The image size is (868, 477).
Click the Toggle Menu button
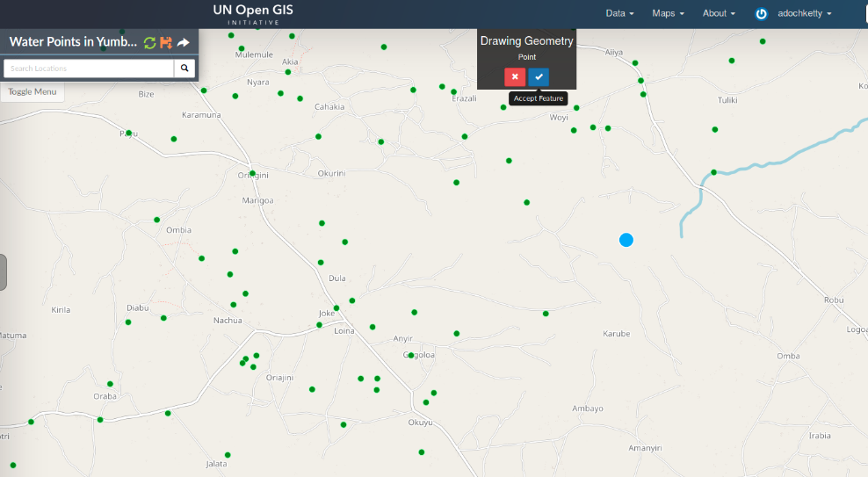click(33, 91)
